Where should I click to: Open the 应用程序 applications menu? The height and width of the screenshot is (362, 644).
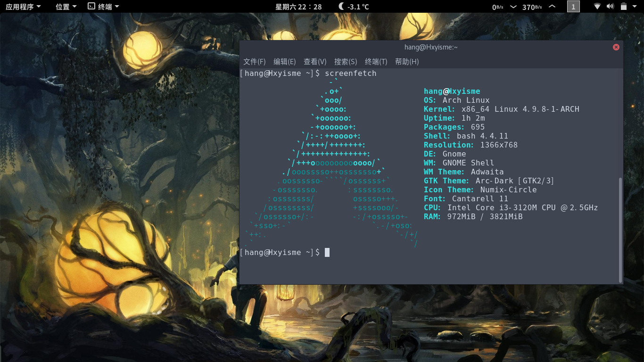[23, 7]
